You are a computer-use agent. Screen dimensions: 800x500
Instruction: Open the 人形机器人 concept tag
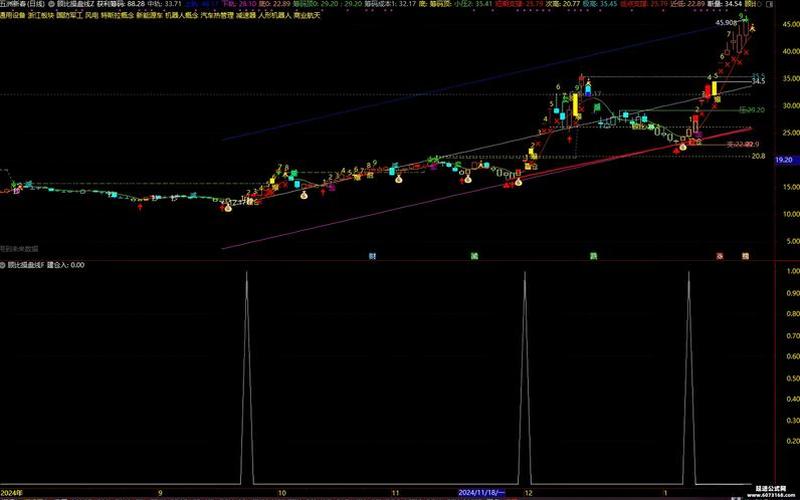[274, 15]
